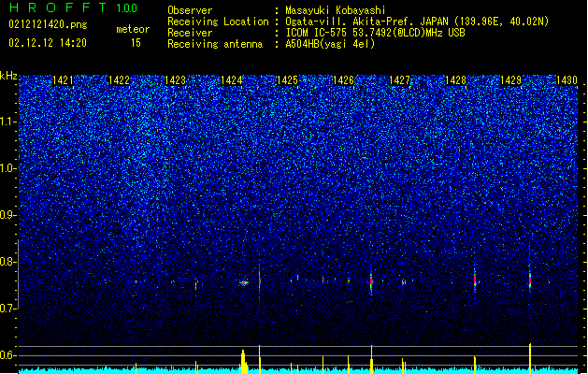Image resolution: width=588 pixels, height=374 pixels.
Task: Select the timestamp 02.12.12 14:20
Action: coord(48,43)
